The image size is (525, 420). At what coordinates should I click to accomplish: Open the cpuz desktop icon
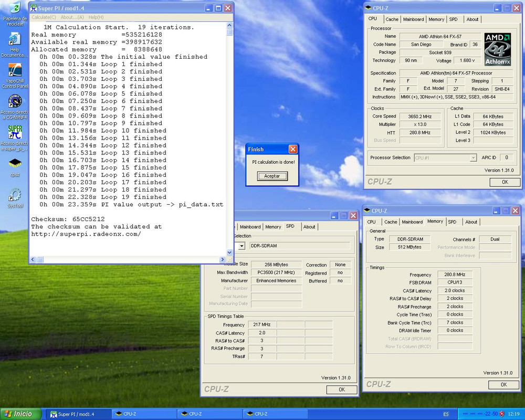point(15,166)
